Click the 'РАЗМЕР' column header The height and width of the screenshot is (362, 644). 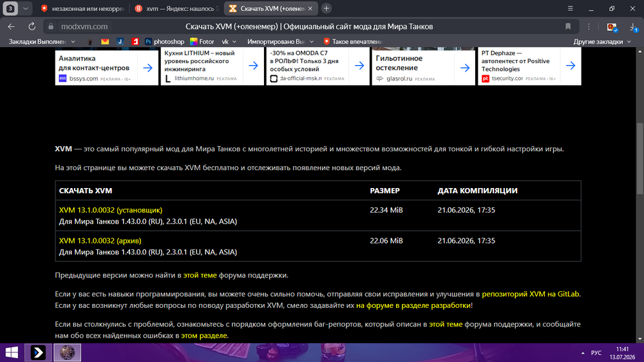click(384, 191)
